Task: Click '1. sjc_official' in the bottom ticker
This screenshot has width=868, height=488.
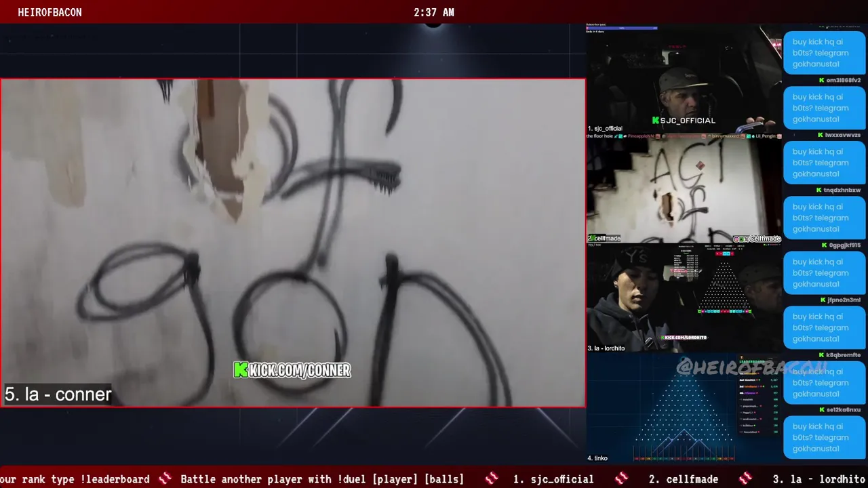Action: click(553, 479)
